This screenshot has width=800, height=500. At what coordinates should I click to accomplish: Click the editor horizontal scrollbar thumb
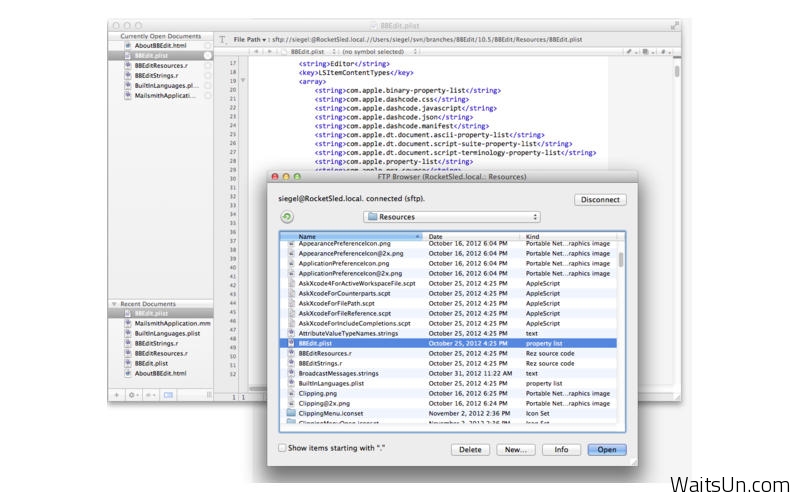click(x=258, y=389)
